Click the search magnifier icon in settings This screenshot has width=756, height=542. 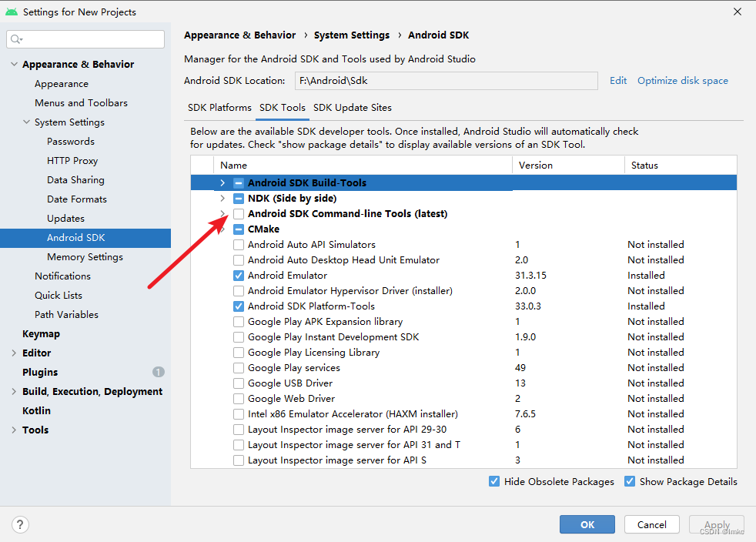(16, 39)
